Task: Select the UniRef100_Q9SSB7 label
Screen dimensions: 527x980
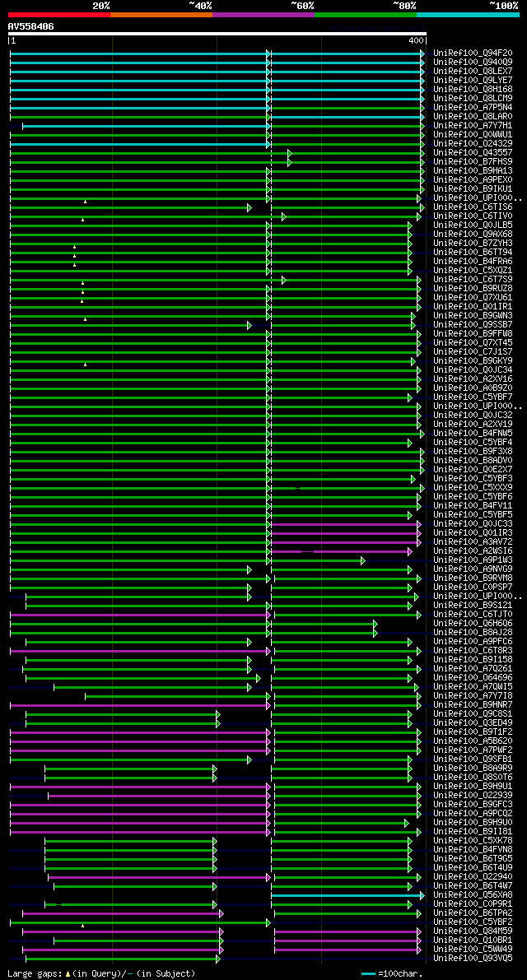Action: [x=473, y=325]
